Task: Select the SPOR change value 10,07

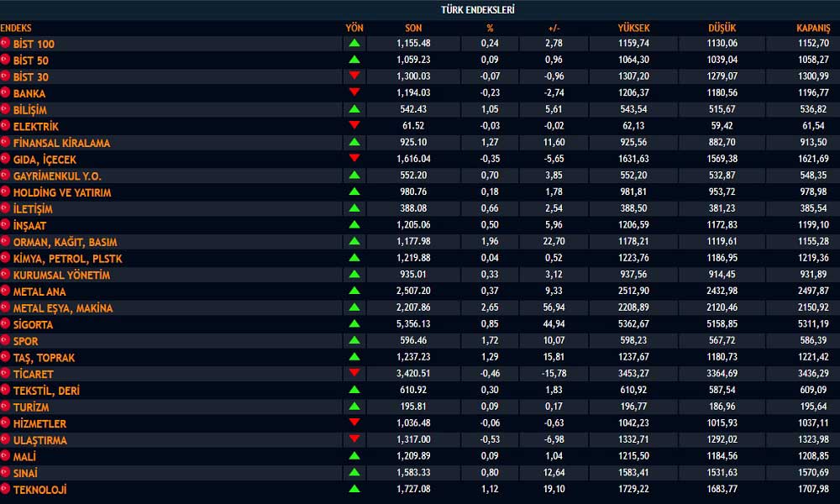Action: click(x=554, y=340)
